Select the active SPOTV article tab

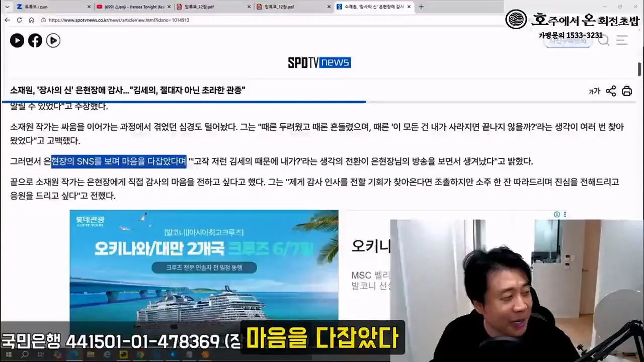(x=375, y=7)
